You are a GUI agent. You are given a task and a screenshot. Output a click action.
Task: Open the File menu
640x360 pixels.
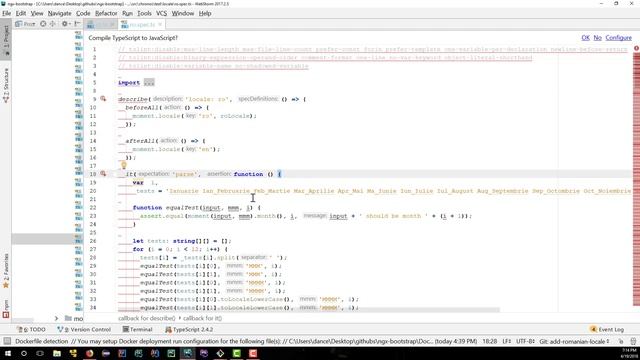pyautogui.click(x=7, y=13)
